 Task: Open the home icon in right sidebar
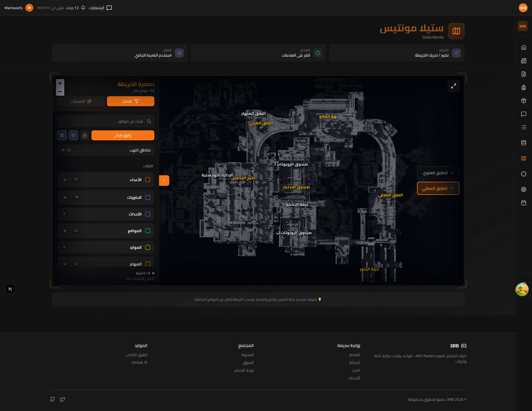point(523,47)
